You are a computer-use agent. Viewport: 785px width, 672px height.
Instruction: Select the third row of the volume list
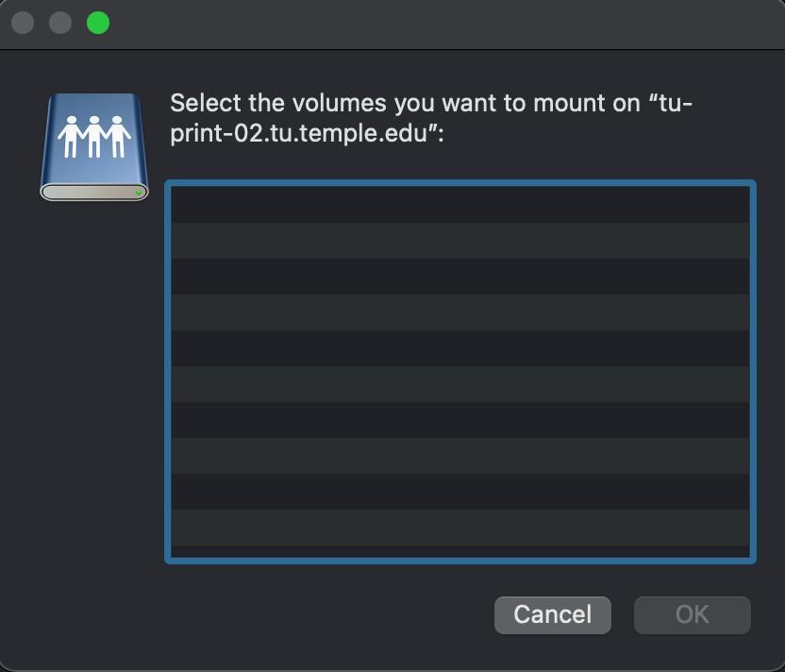click(459, 276)
